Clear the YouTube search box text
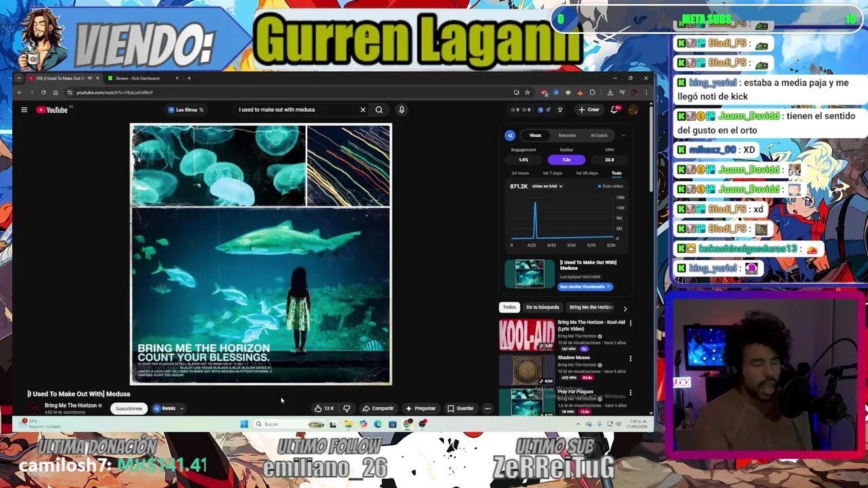The image size is (868, 488). tap(363, 110)
